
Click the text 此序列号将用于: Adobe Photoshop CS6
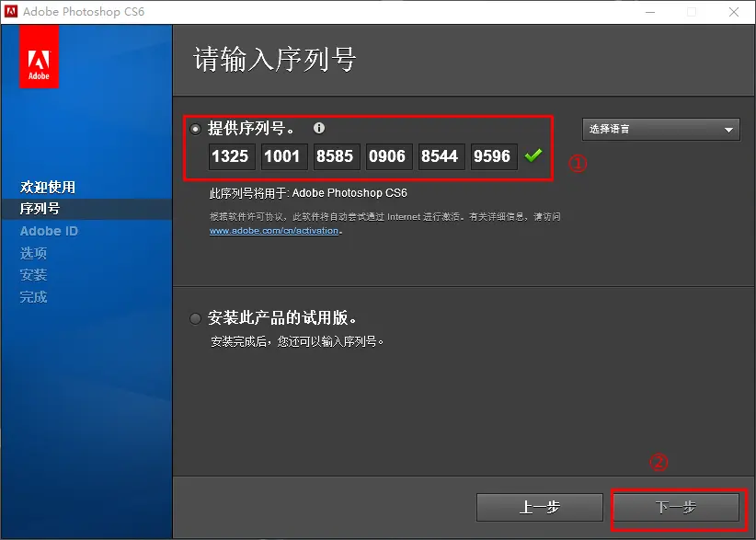(x=308, y=193)
